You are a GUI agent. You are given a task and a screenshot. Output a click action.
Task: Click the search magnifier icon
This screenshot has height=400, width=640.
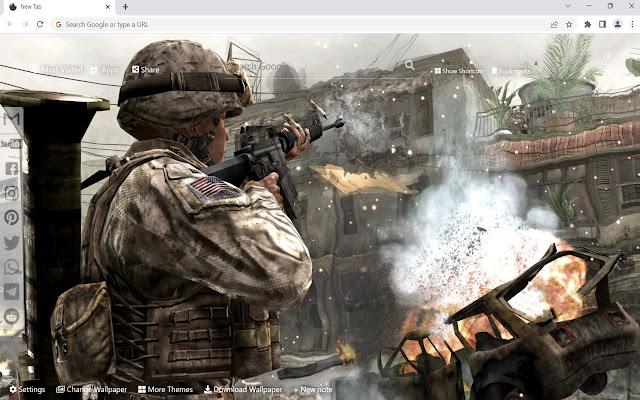pos(409,65)
